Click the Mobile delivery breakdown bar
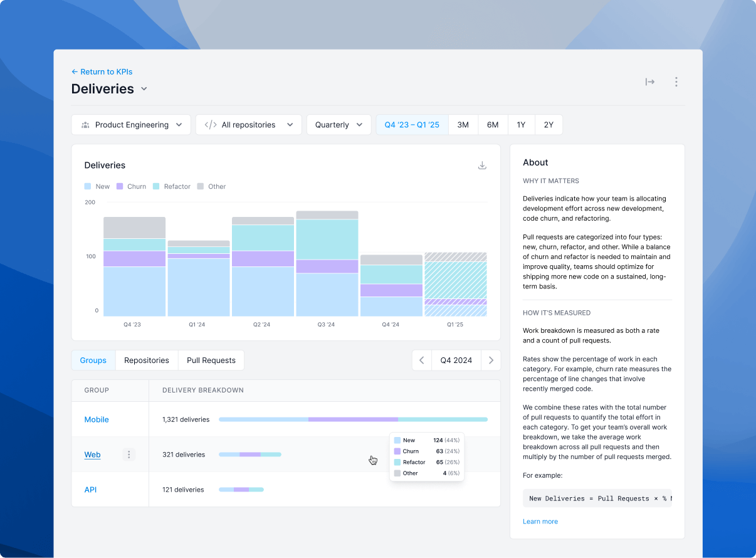The image size is (756, 558). click(x=353, y=419)
